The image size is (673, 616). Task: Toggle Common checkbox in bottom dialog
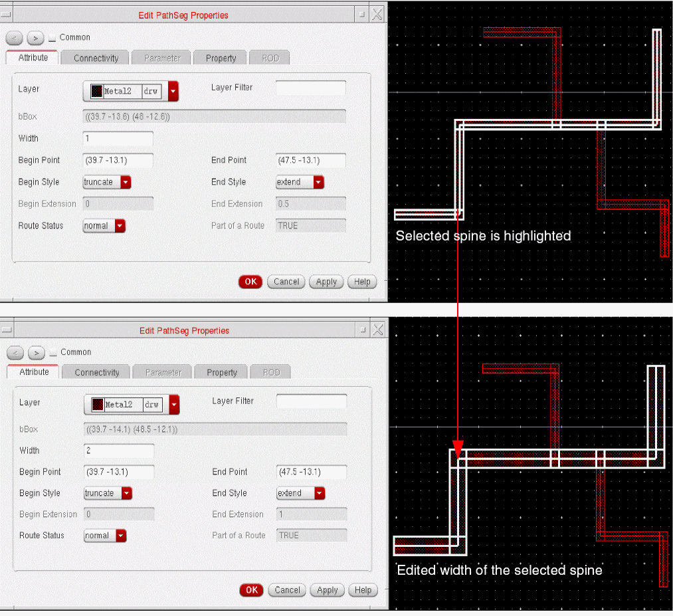click(x=52, y=353)
